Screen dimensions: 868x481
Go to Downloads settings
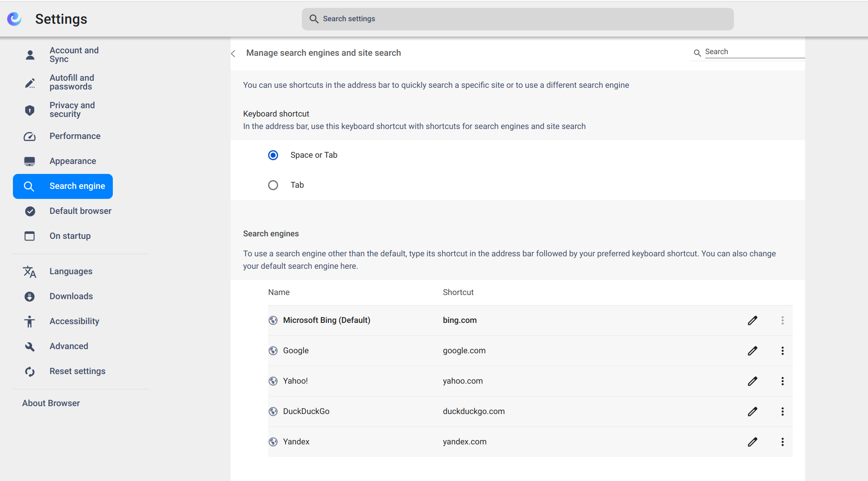click(62, 297)
